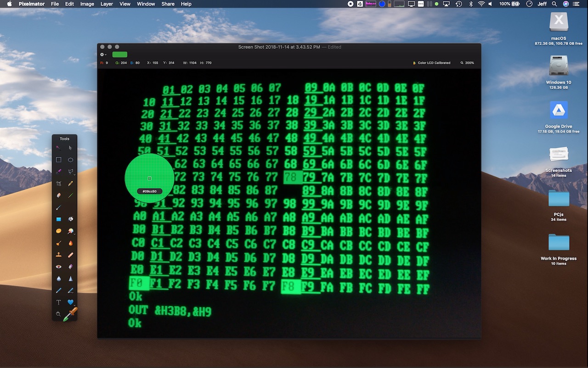Select the Move tool in Tools palette
The height and width of the screenshot is (368, 588).
(x=71, y=148)
